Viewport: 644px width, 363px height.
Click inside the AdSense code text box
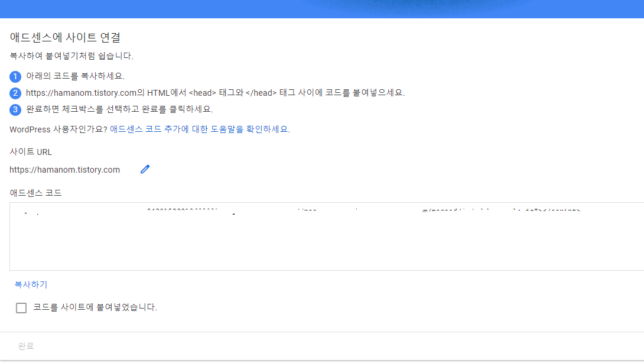[x=327, y=236]
